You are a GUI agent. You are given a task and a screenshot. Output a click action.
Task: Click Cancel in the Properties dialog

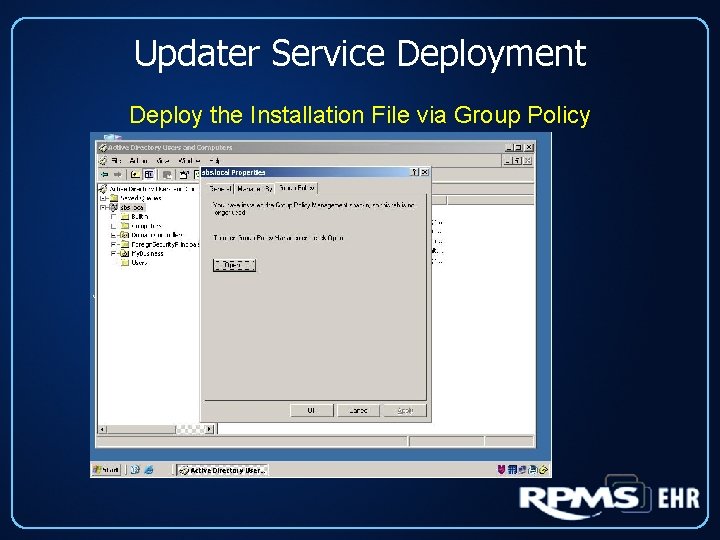coord(358,410)
